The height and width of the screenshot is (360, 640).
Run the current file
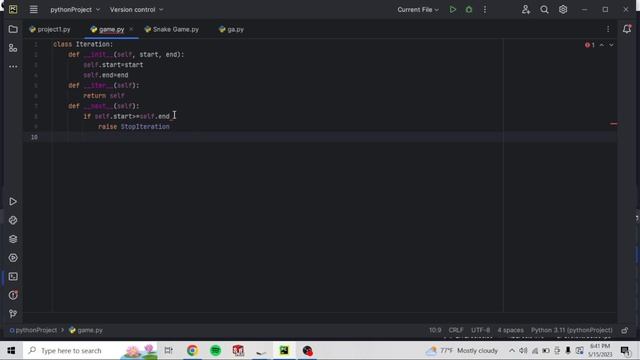tap(453, 9)
